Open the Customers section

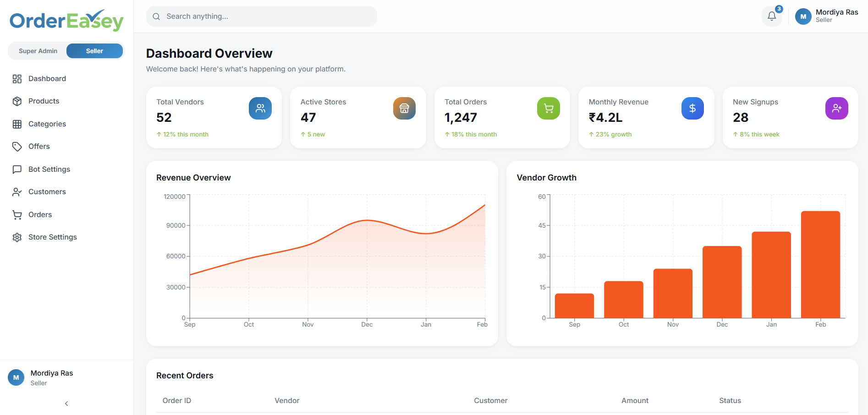pyautogui.click(x=47, y=191)
